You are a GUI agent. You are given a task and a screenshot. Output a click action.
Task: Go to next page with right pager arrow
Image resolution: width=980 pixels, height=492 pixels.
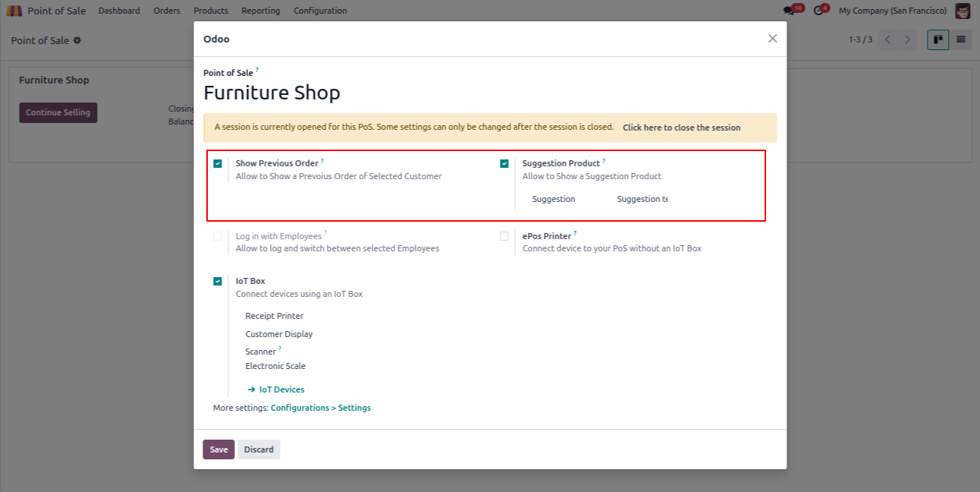[908, 39]
